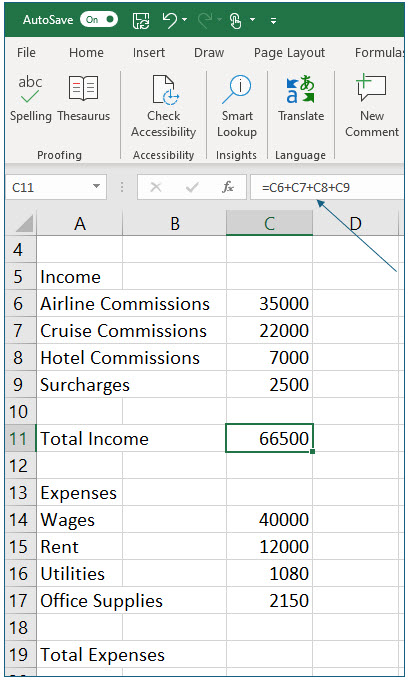Click the Total Expenses label cell
This screenshot has width=410, height=682.
(x=80, y=654)
